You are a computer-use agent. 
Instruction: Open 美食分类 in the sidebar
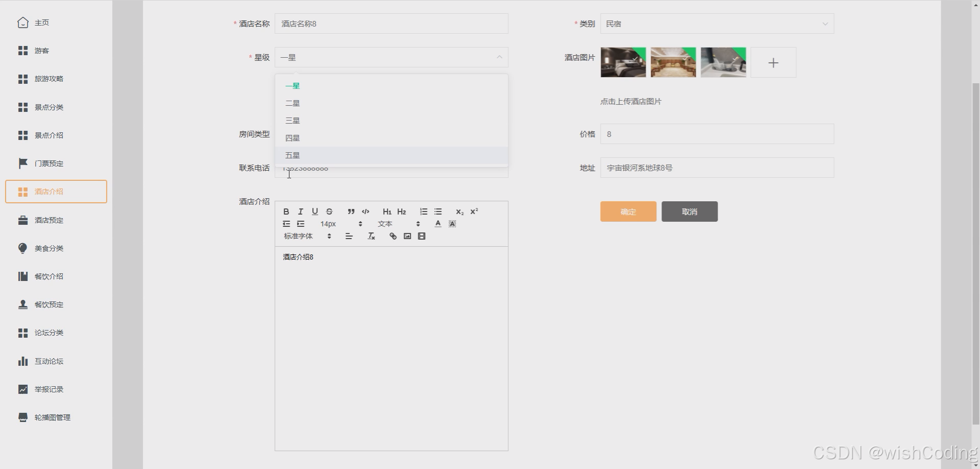[x=56, y=248]
